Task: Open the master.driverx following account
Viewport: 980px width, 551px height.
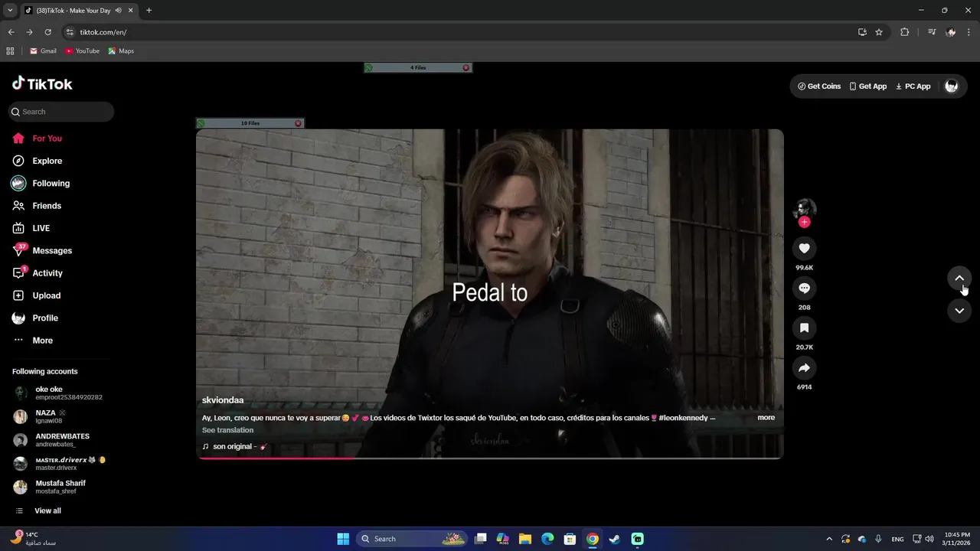Action: click(60, 464)
